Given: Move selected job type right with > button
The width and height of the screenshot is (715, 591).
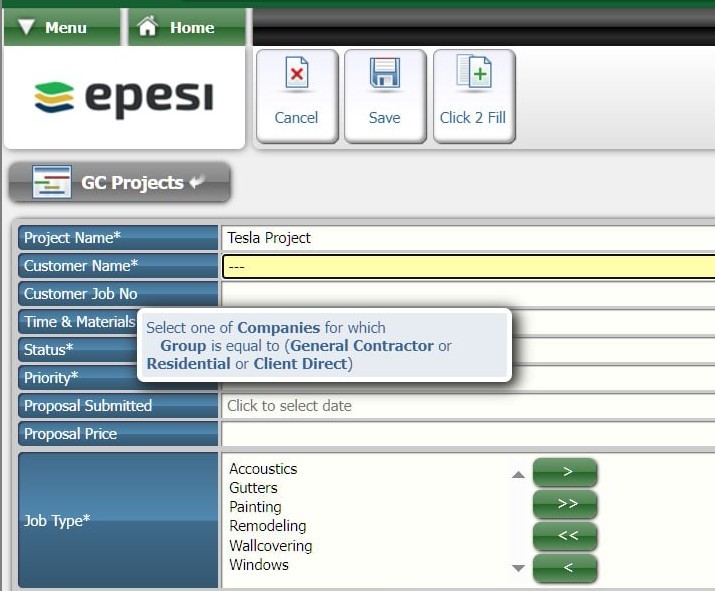Looking at the screenshot, I should pyautogui.click(x=565, y=471).
